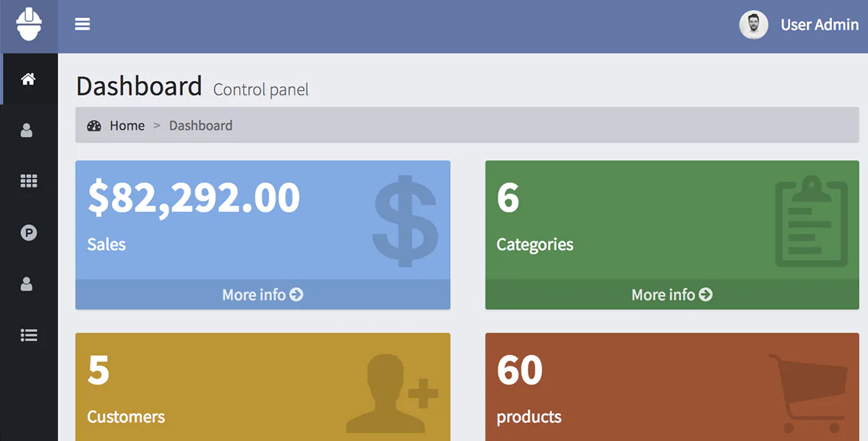
Task: Click the User Admin avatar photo
Action: pos(753,25)
